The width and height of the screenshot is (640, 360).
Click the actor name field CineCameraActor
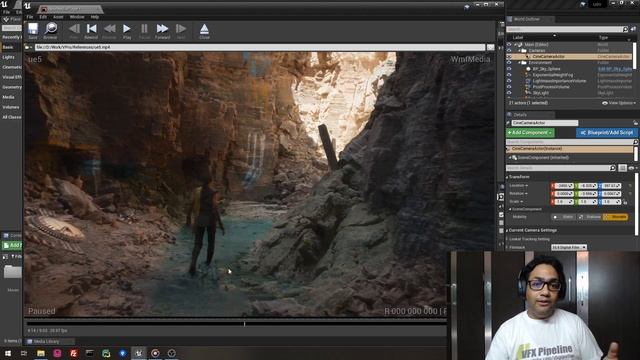(x=544, y=123)
